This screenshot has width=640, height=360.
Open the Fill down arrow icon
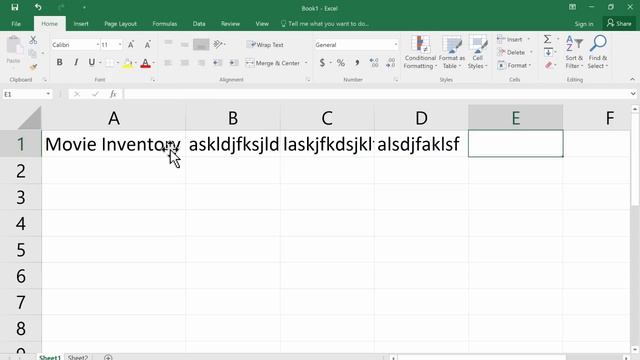[x=548, y=52]
